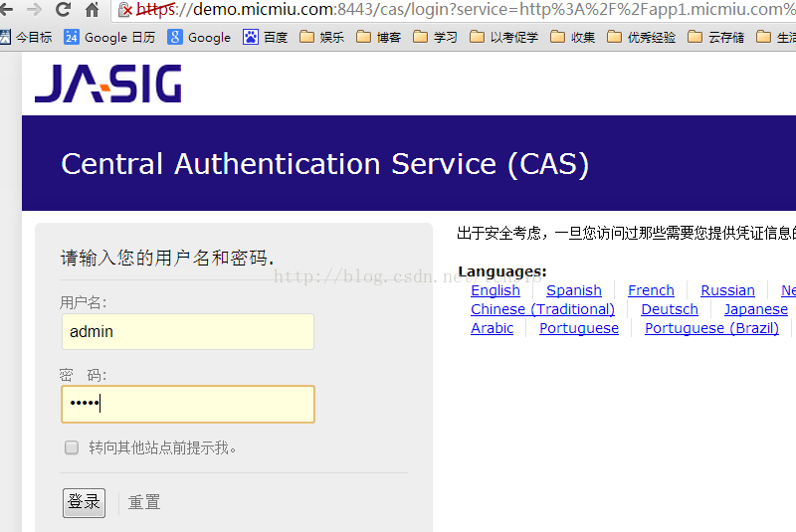Switch language to Spanish
The image size is (796, 532).
click(x=574, y=290)
